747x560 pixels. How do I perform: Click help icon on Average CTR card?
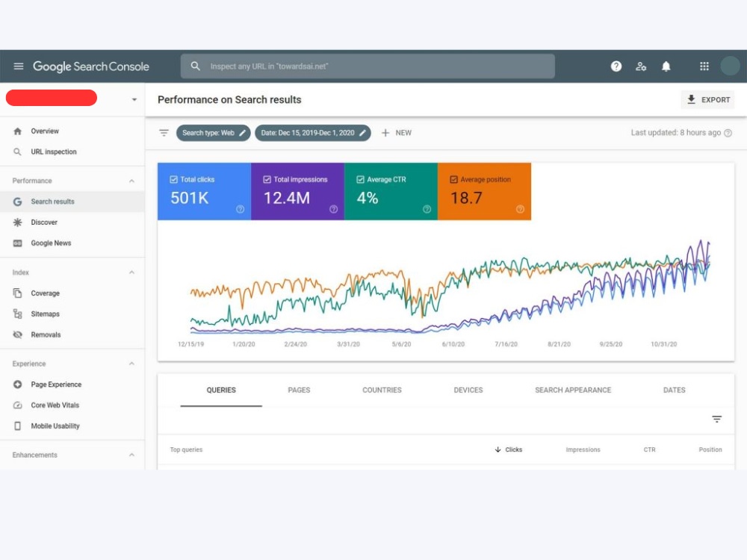pos(427,209)
